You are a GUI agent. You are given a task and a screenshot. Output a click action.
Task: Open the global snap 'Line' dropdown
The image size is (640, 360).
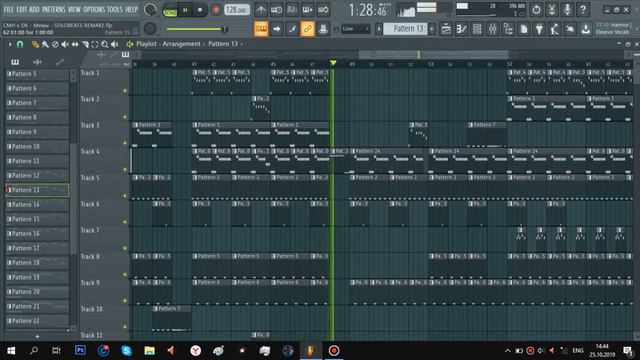(355, 29)
